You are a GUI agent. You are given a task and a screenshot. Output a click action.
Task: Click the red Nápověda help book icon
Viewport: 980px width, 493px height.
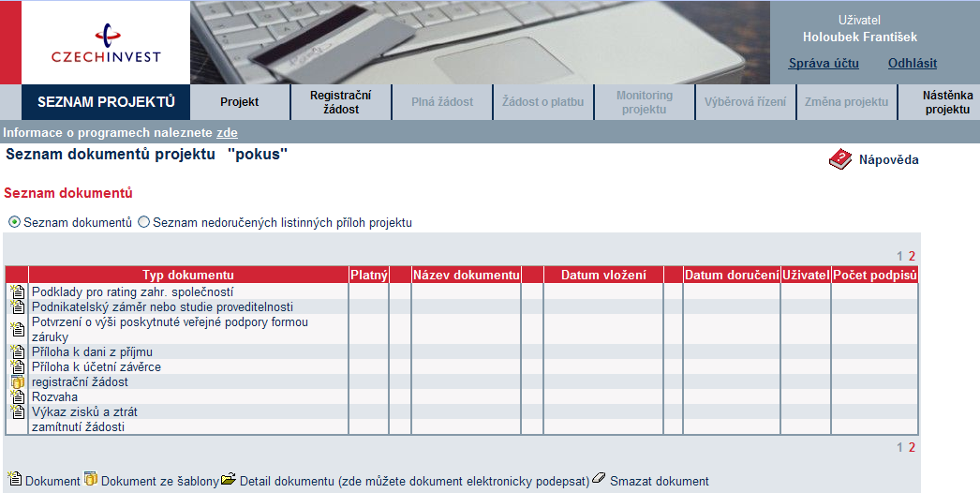click(x=840, y=159)
